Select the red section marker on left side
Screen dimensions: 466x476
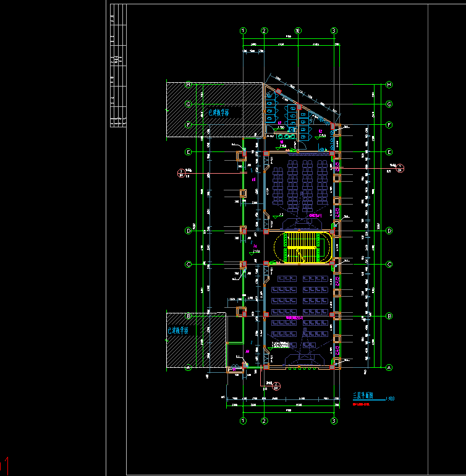[x=181, y=173]
